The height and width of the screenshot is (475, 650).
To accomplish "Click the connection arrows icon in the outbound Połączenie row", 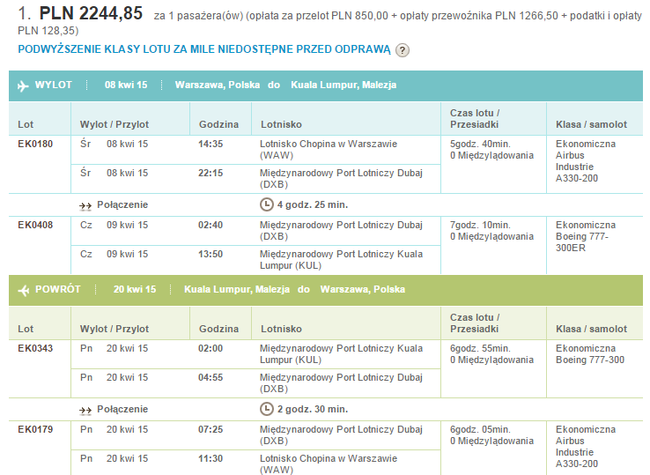I will click(x=85, y=206).
